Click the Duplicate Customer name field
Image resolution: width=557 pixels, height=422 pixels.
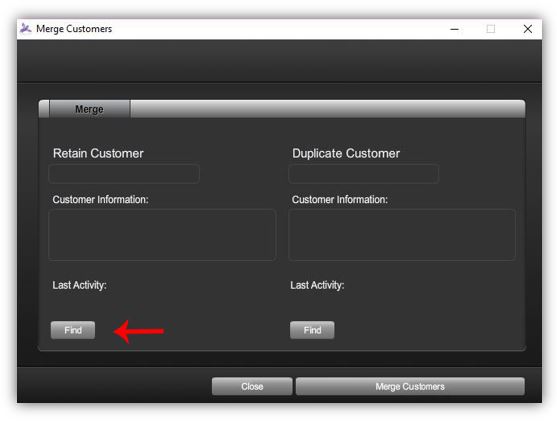point(363,174)
